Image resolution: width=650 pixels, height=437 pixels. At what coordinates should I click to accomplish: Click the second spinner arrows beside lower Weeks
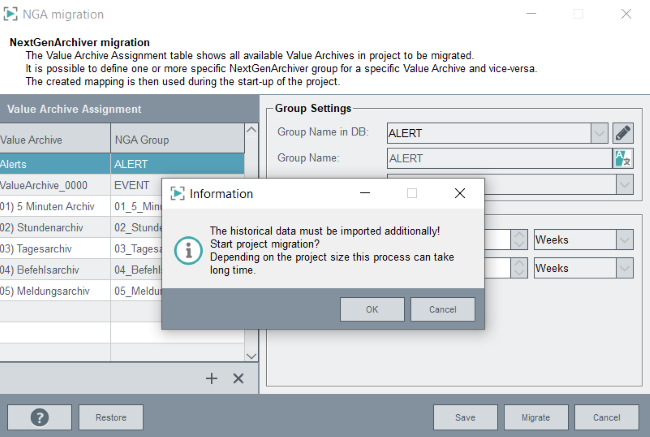519,268
